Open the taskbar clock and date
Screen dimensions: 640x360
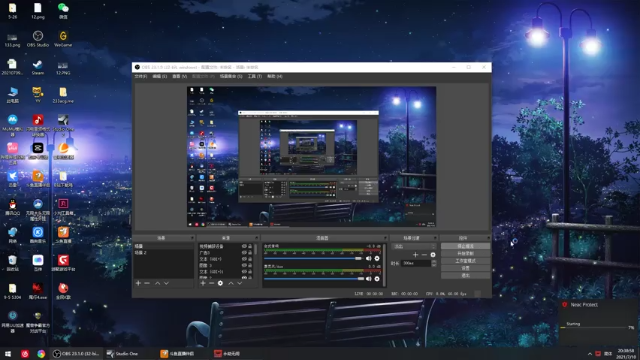coord(626,353)
